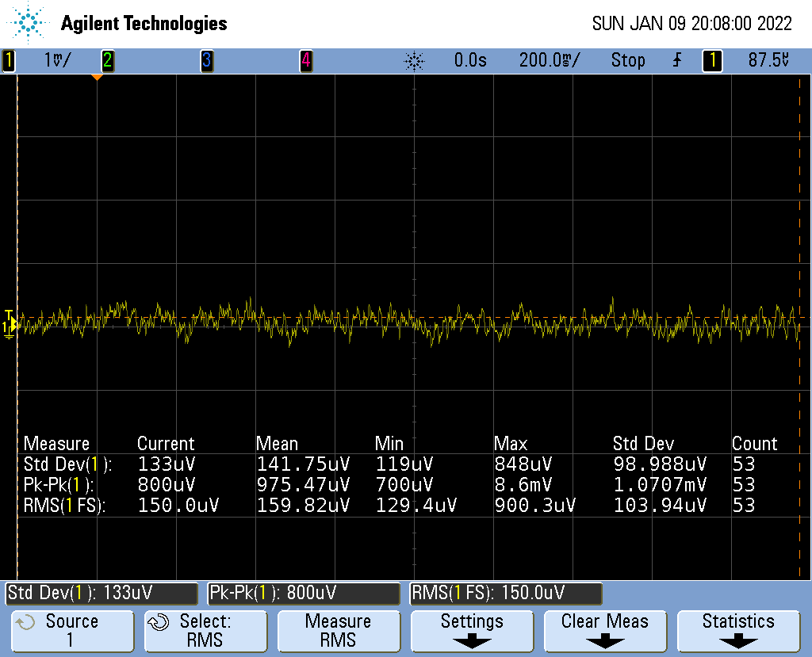812x657 pixels.
Task: Click the Clear Meas down arrow
Action: click(605, 642)
